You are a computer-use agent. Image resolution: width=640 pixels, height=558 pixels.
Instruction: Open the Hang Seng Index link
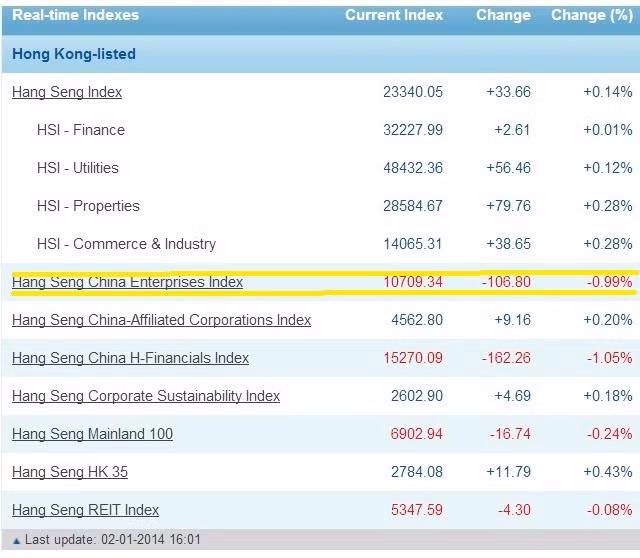tap(67, 92)
